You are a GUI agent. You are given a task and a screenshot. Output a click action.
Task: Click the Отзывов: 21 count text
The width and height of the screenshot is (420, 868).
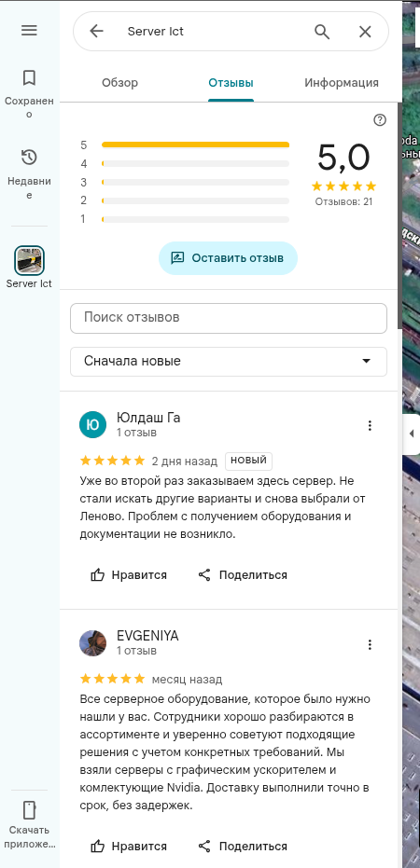tap(344, 201)
